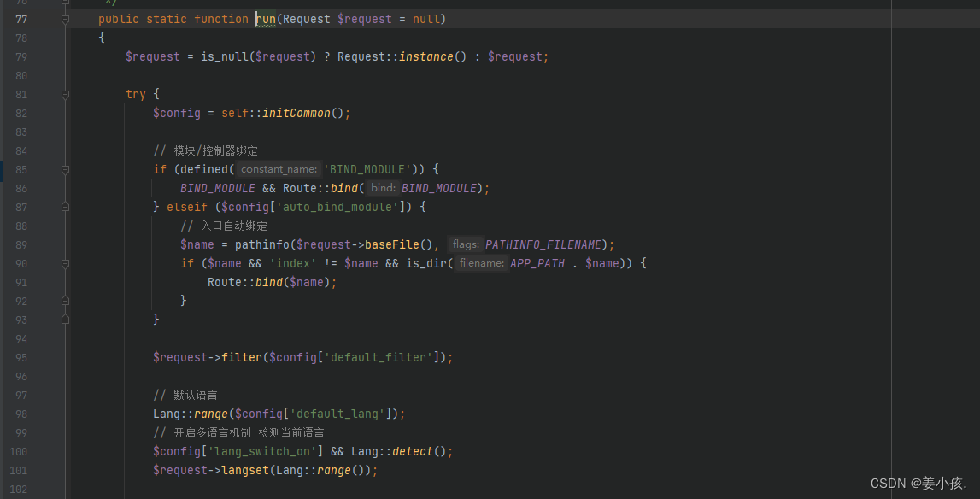Click line number 89 in the gutter

pyautogui.click(x=21, y=244)
